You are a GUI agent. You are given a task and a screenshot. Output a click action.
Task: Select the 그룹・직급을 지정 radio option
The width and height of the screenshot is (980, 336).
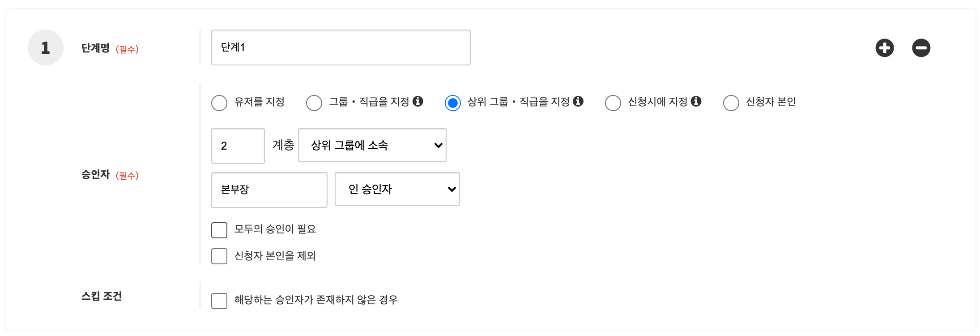[314, 103]
